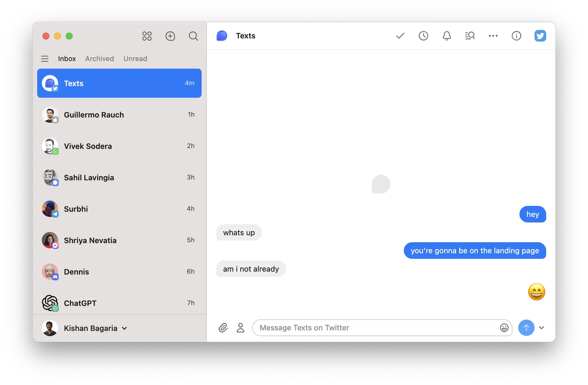Click the 'am i not already' message
This screenshot has width=588, height=385.
coord(251,269)
